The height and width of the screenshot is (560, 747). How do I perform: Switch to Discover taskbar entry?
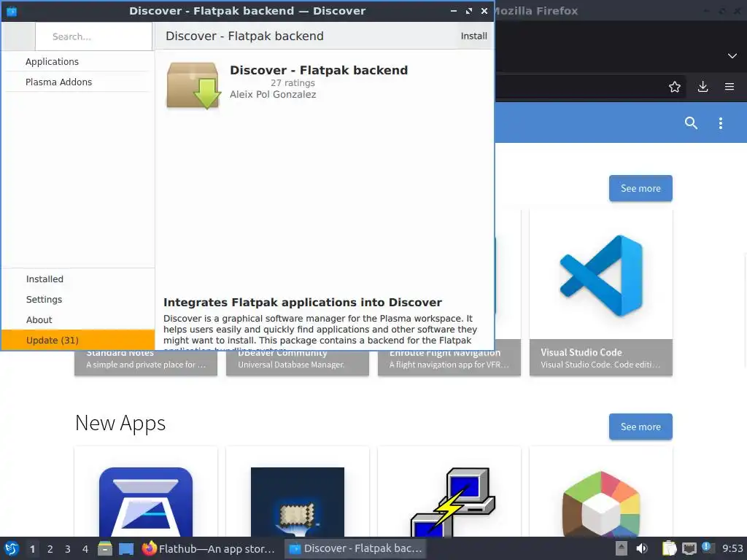(x=355, y=548)
